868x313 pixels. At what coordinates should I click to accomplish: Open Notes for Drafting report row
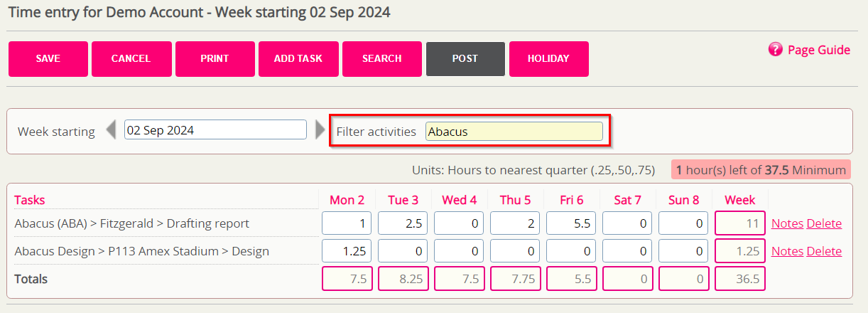point(787,223)
